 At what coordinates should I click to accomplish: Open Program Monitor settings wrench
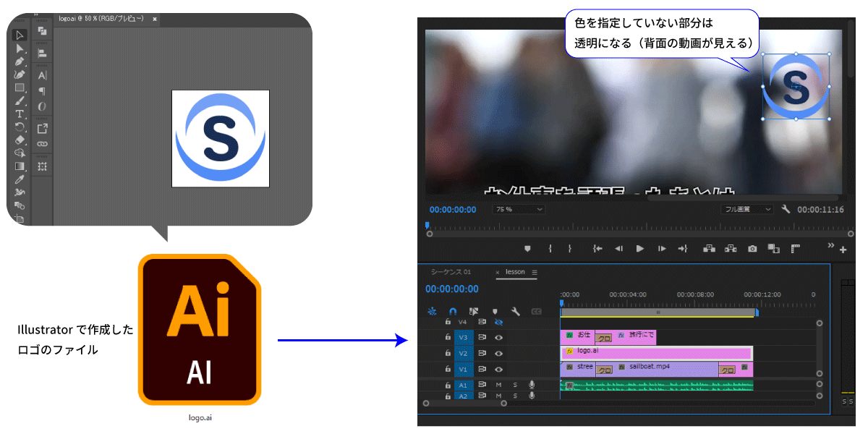(786, 209)
